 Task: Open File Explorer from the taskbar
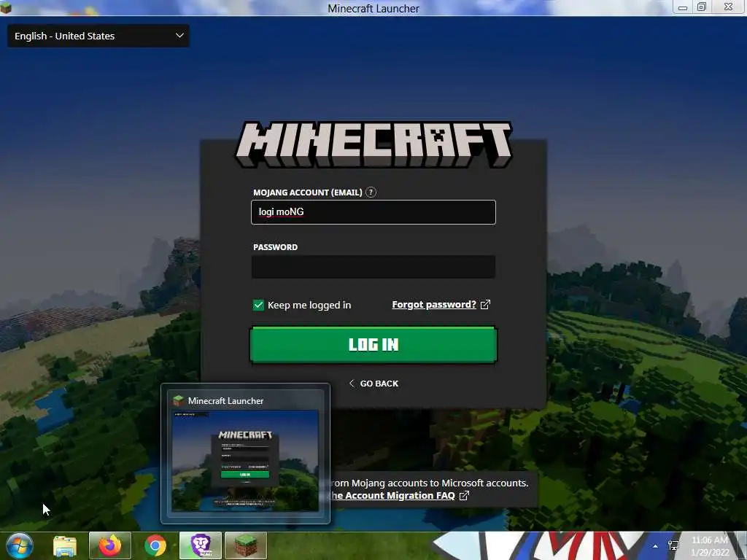[x=65, y=545]
